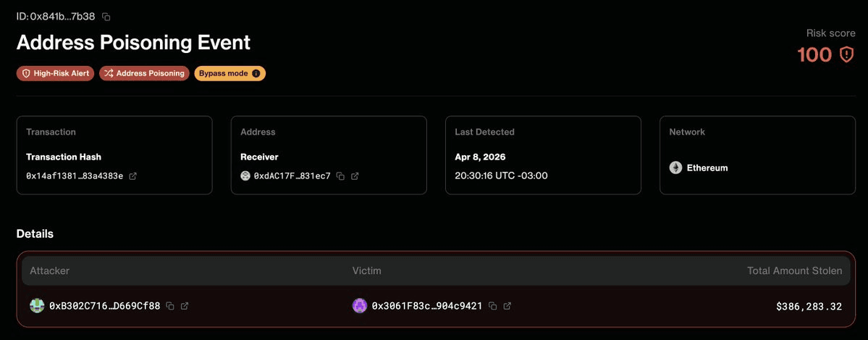This screenshot has width=868, height=340.
Task: Click the Bypass mode info icon
Action: pos(256,73)
